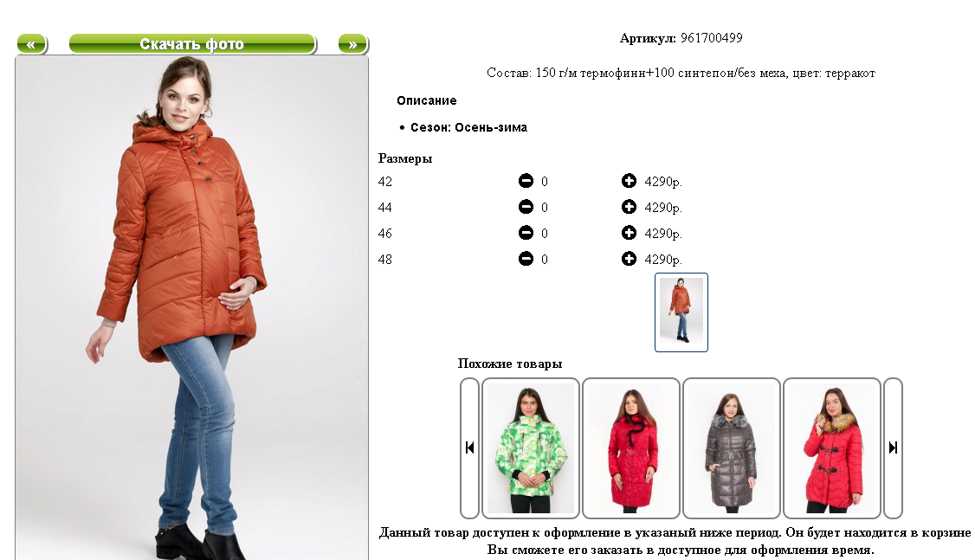Viewport: 975px width, 560px height.
Task: Increase quantity for size 48
Action: [629, 259]
